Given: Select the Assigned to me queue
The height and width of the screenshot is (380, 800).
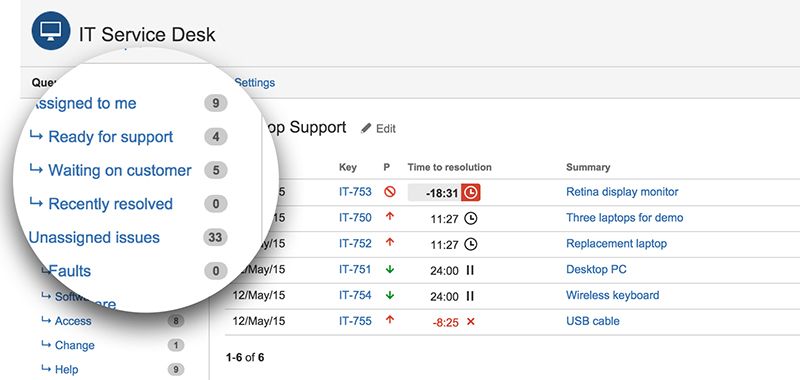Looking at the screenshot, I should tap(84, 104).
